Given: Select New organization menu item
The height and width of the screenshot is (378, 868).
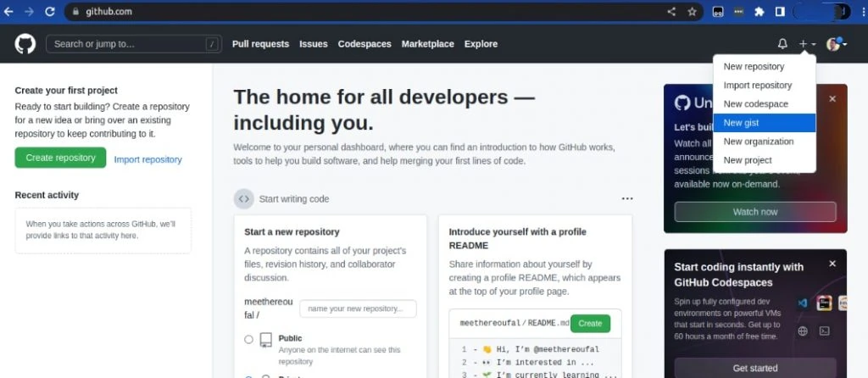Looking at the screenshot, I should (765, 142).
